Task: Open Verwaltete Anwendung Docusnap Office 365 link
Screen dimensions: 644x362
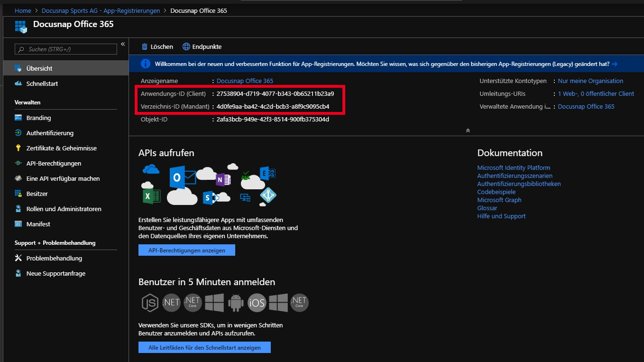Action: pos(586,106)
